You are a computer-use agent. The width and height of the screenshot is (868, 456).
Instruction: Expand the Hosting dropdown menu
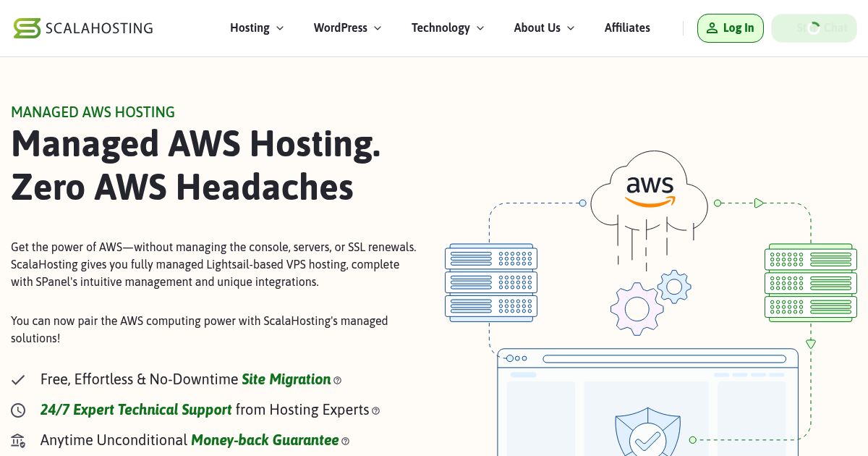(x=257, y=28)
